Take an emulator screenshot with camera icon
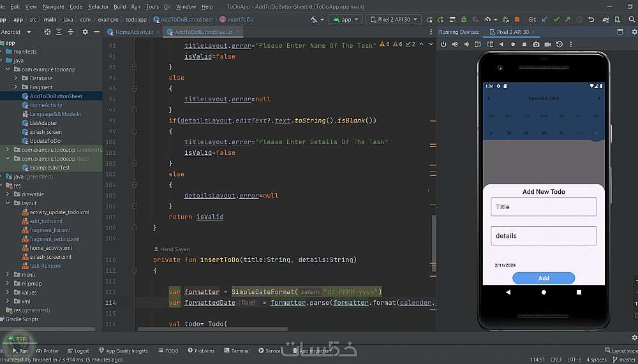Image resolution: width=638 pixels, height=364 pixels. click(x=536, y=44)
